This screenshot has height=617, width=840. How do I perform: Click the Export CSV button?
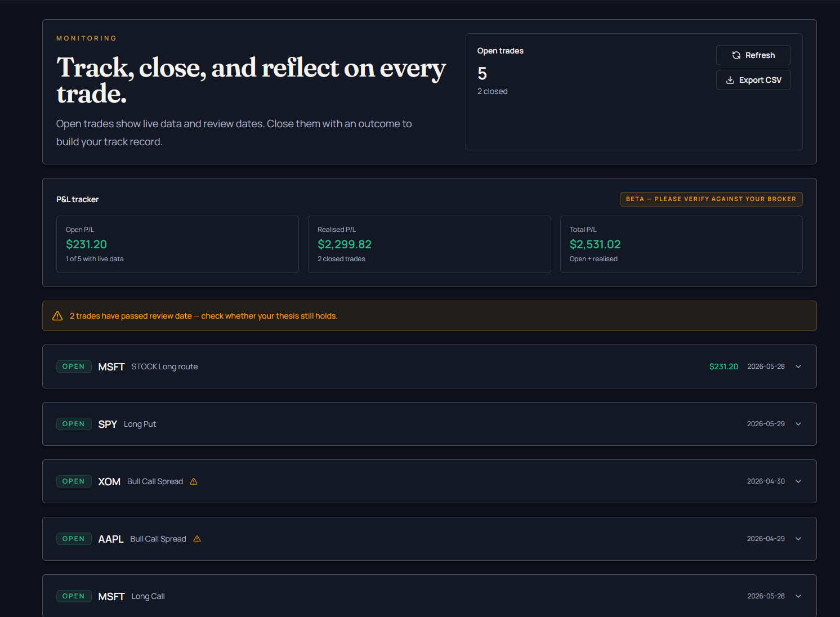point(753,80)
